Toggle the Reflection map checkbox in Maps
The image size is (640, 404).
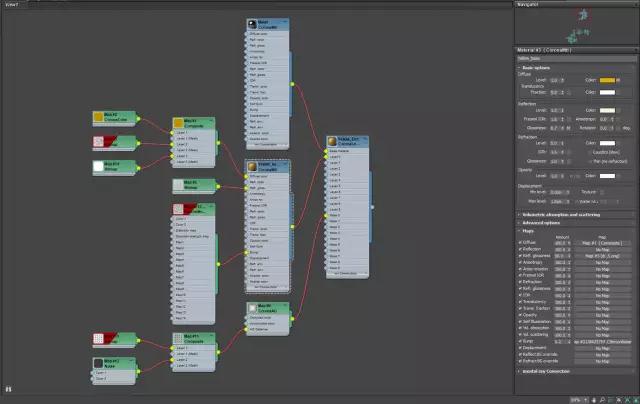(520, 249)
